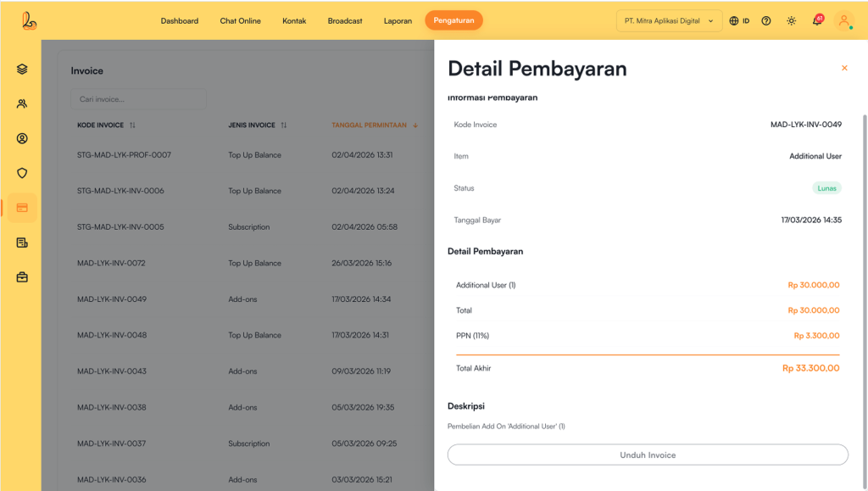Toggle light/dark theme sun icon
The height and width of the screenshot is (491, 868).
point(791,21)
